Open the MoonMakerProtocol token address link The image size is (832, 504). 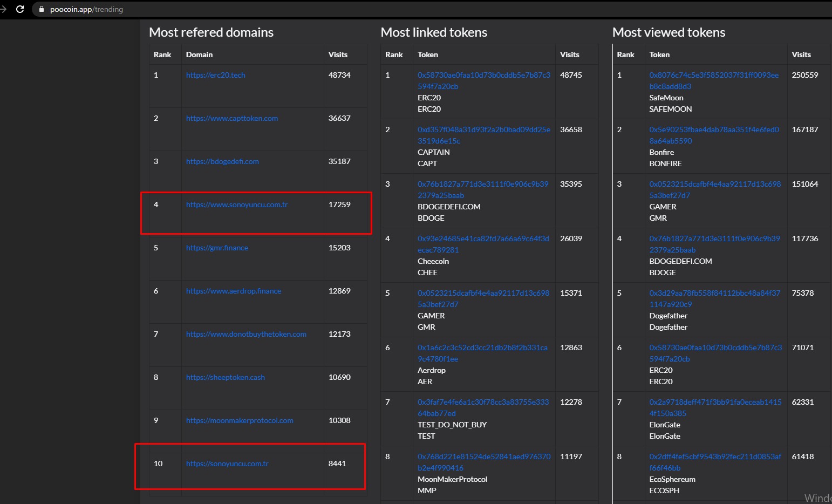484,462
